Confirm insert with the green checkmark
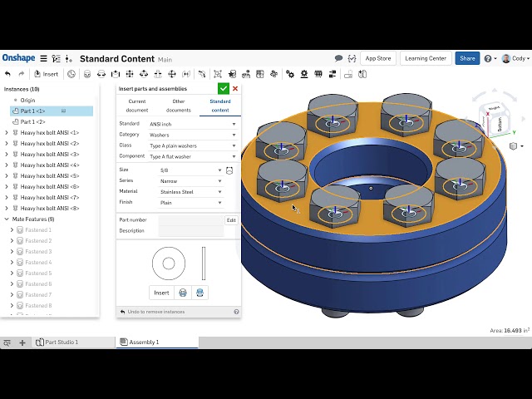The image size is (532, 399). (224, 89)
